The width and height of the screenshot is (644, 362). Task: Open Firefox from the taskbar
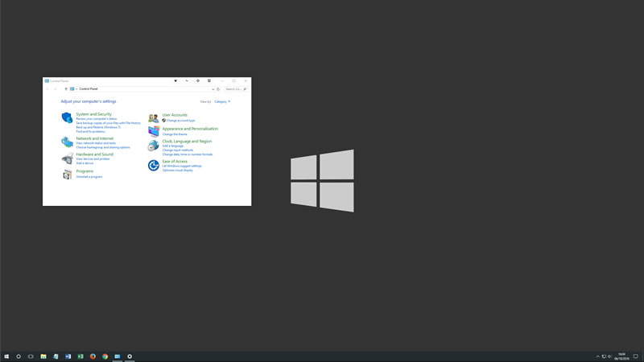(93, 356)
